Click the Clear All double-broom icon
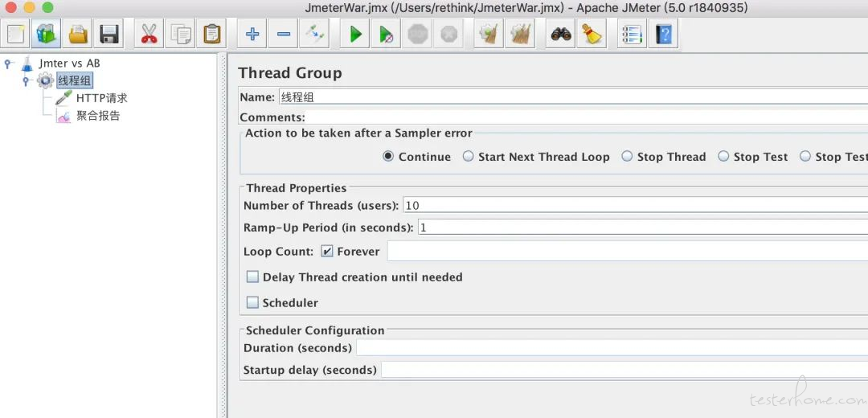 [520, 35]
